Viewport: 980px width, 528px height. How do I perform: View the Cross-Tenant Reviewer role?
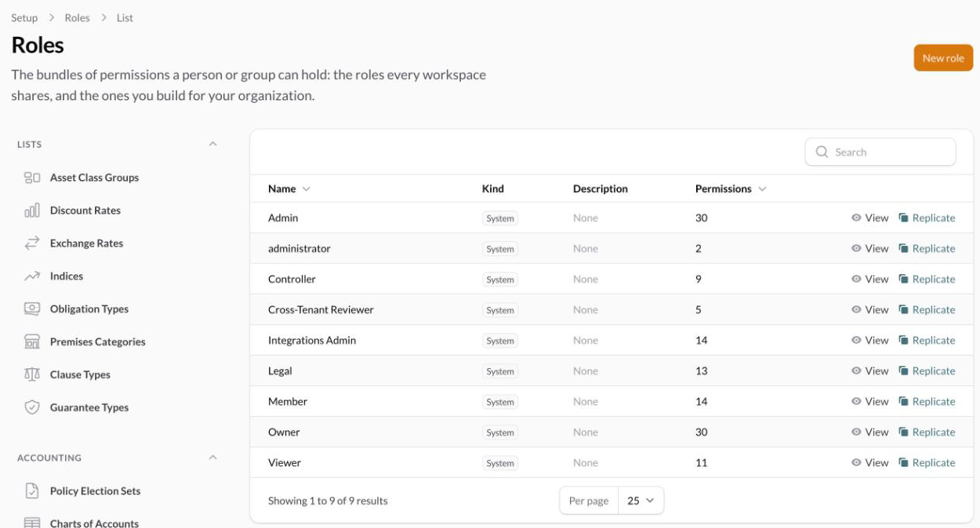click(x=870, y=309)
